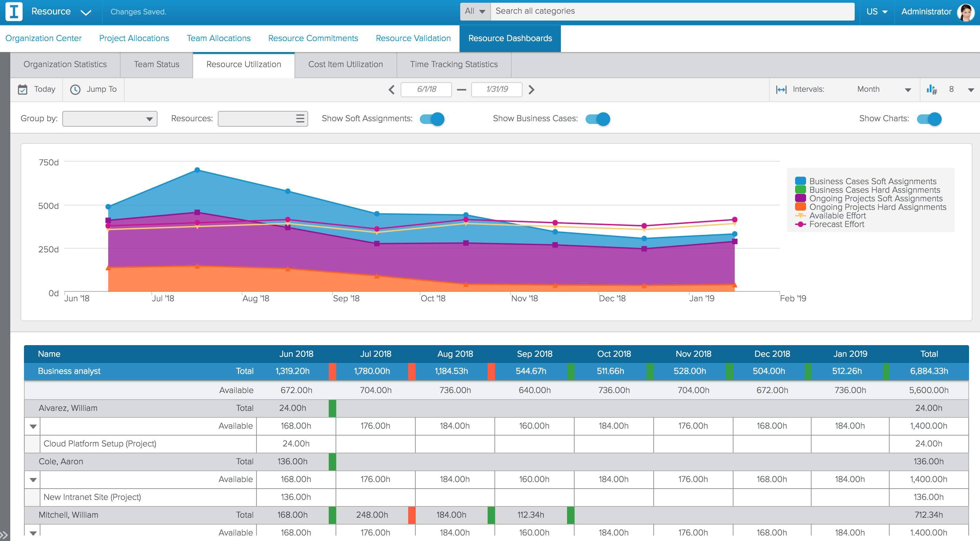Navigate to next period with right chevron
Viewport: 980px width, 541px height.
(x=531, y=89)
